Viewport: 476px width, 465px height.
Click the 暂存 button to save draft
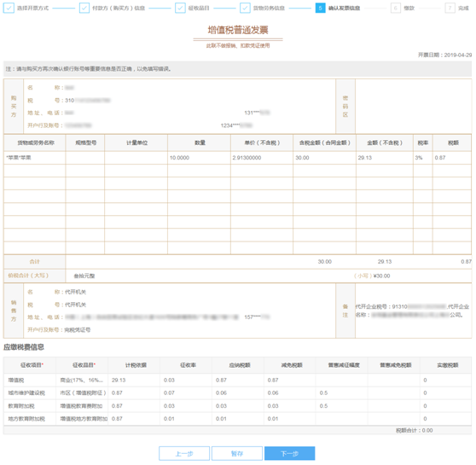click(x=237, y=453)
